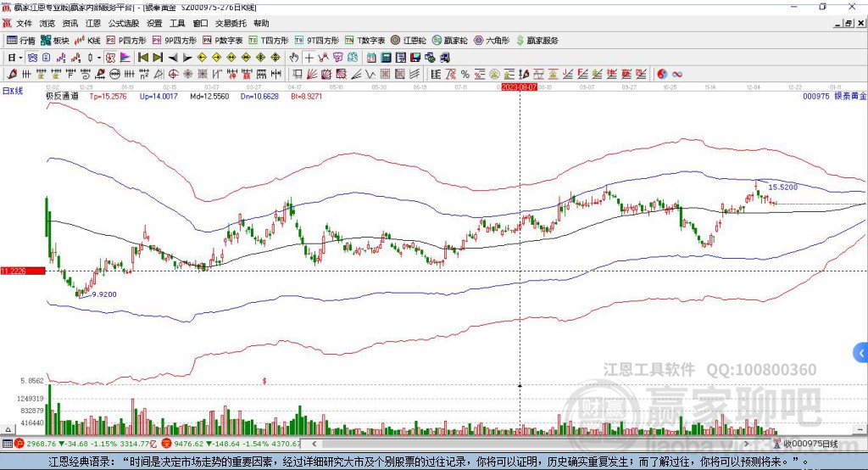Select the percent sign tool

click(465, 74)
